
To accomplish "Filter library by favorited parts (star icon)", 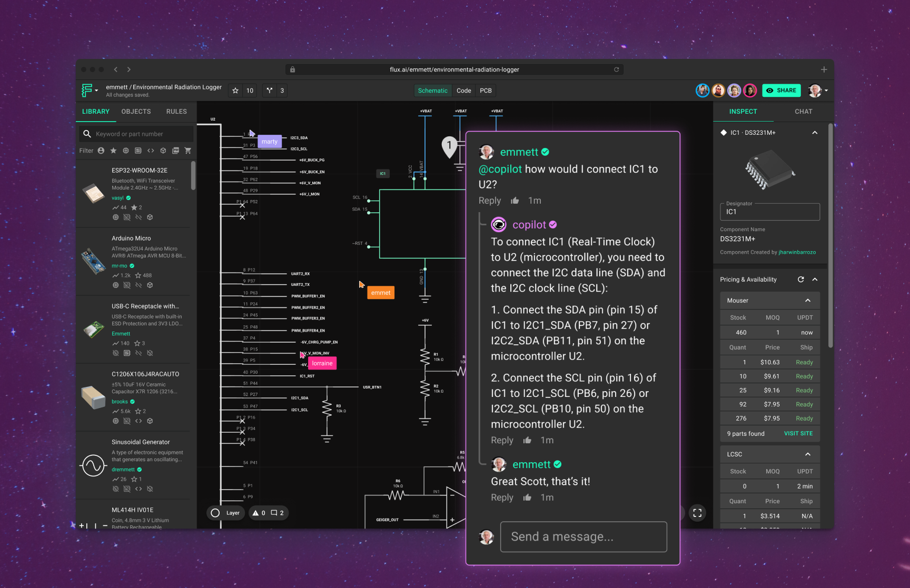I will pyautogui.click(x=113, y=151).
